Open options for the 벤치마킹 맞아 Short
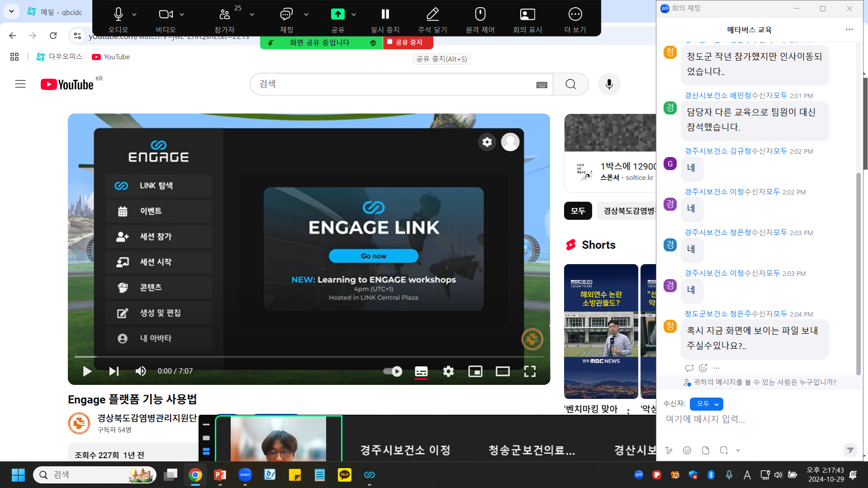 coord(628,411)
